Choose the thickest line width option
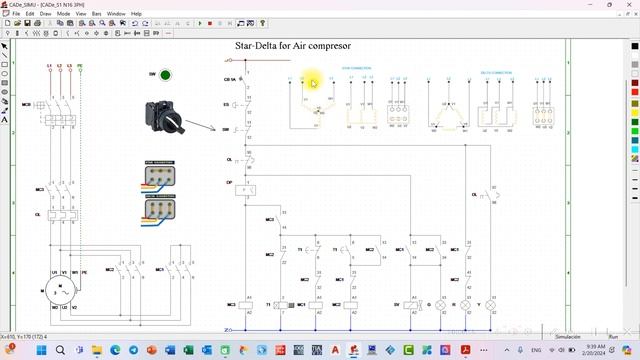 click(635, 198)
